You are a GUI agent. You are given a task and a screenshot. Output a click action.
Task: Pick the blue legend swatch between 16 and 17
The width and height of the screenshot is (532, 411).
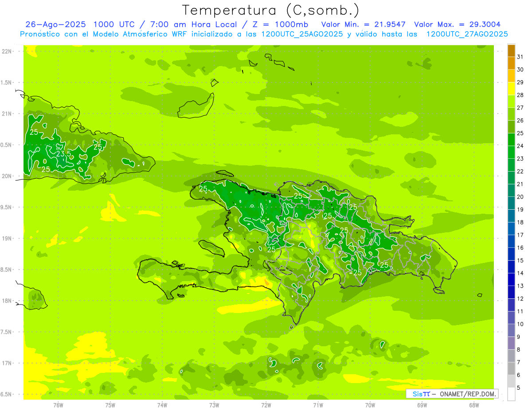tap(511, 242)
